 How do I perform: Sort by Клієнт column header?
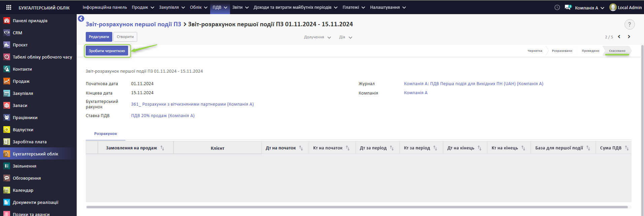click(x=218, y=148)
